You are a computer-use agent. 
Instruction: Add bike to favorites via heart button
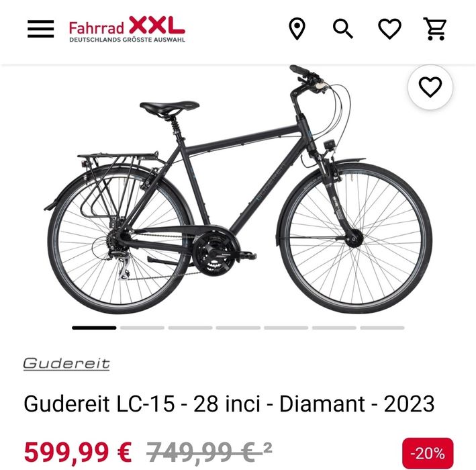tap(430, 87)
